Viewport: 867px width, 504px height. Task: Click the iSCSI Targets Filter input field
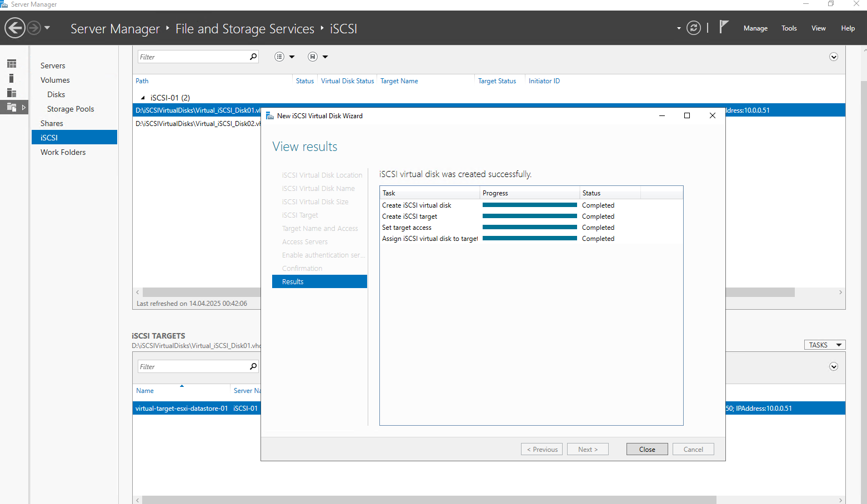(193, 366)
